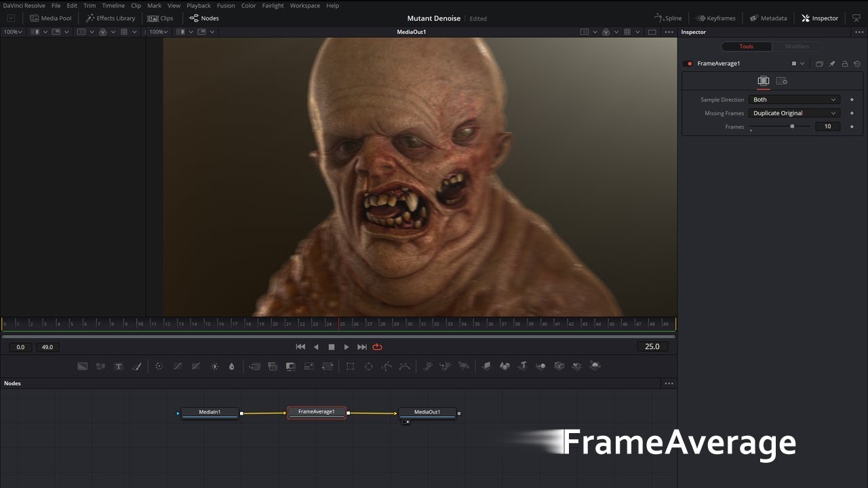Toggle Effects Library panel
The width and height of the screenshot is (868, 488).
[x=111, y=18]
